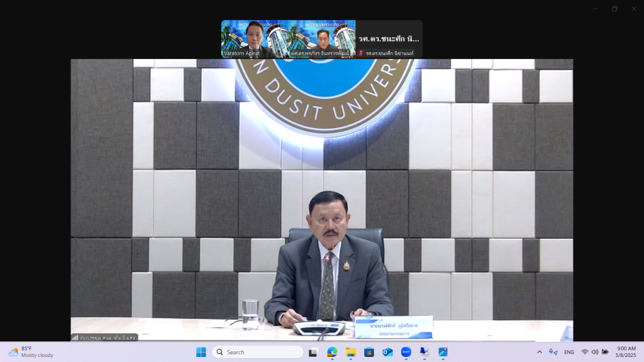Open Microsoft Edge from the taskbar
Viewport: 644px width, 362px height.
click(331, 352)
